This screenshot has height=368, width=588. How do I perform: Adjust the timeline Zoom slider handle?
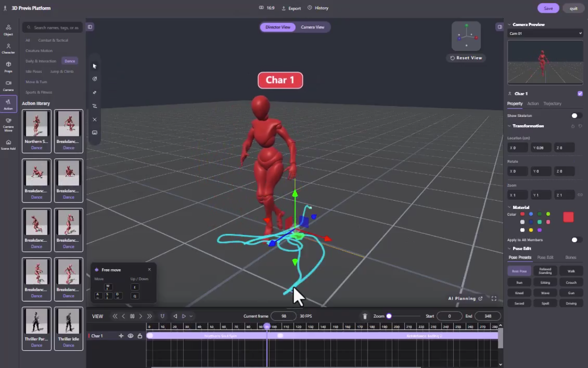(389, 316)
